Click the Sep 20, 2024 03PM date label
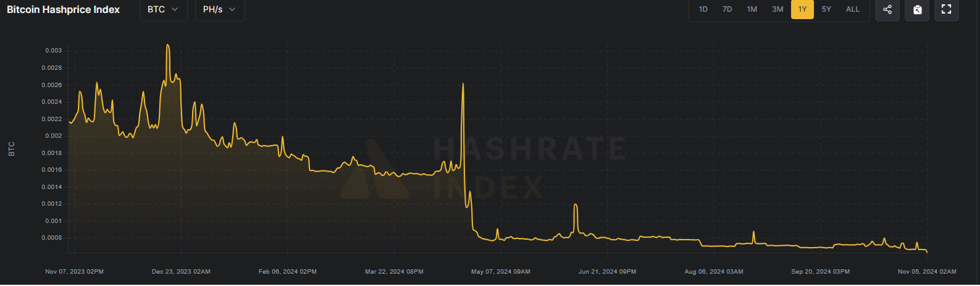 pos(821,272)
